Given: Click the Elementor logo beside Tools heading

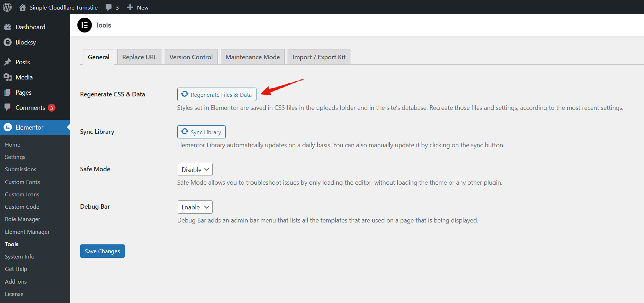Looking at the screenshot, I should pyautogui.click(x=84, y=25).
